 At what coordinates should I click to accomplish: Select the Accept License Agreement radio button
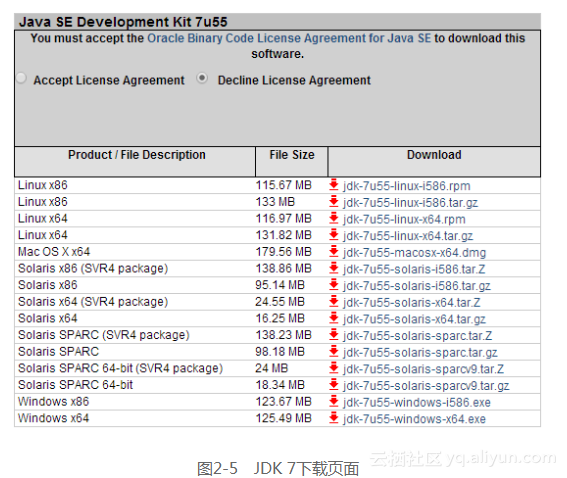[x=21, y=78]
